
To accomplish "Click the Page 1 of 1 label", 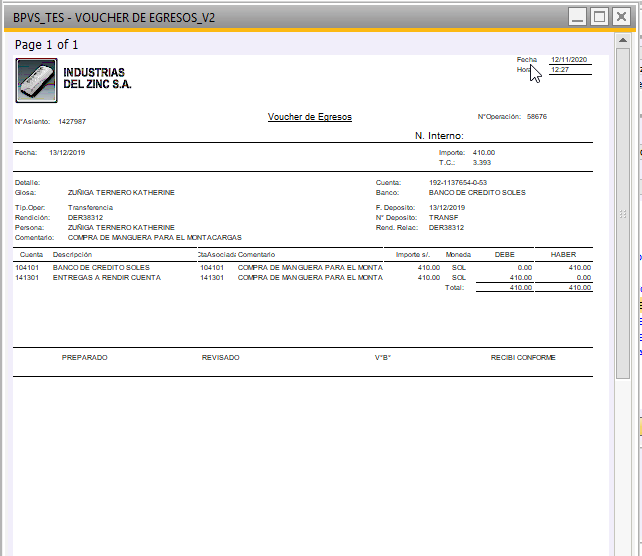I will click(46, 45).
